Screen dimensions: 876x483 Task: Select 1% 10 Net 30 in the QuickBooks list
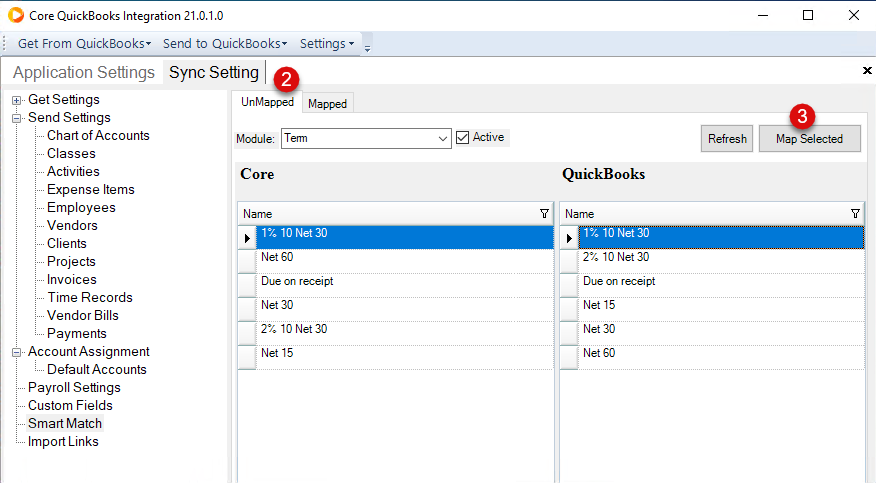[x=721, y=237]
